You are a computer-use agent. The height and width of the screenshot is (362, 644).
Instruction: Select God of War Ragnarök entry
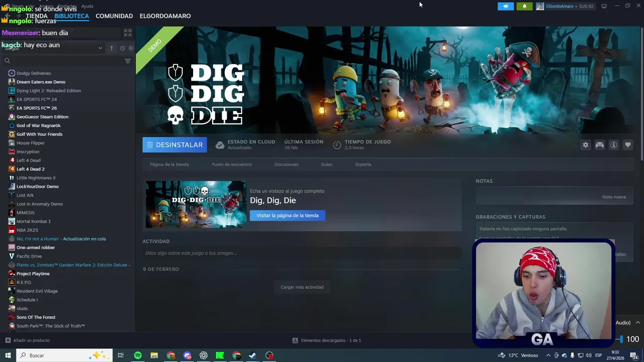pyautogui.click(x=38, y=126)
